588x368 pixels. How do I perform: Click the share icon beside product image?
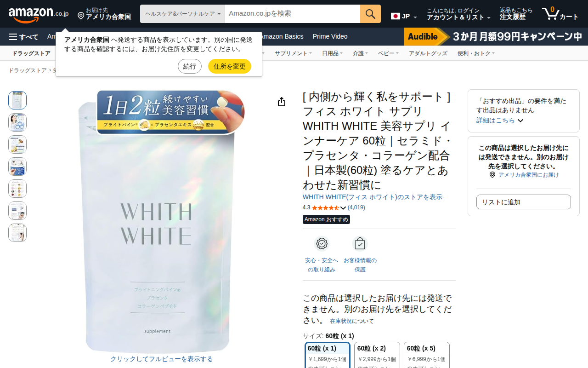tap(282, 102)
